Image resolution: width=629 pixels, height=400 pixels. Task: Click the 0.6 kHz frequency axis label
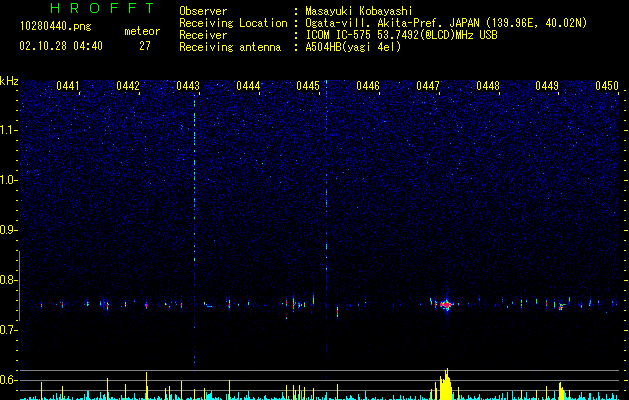coord(8,380)
